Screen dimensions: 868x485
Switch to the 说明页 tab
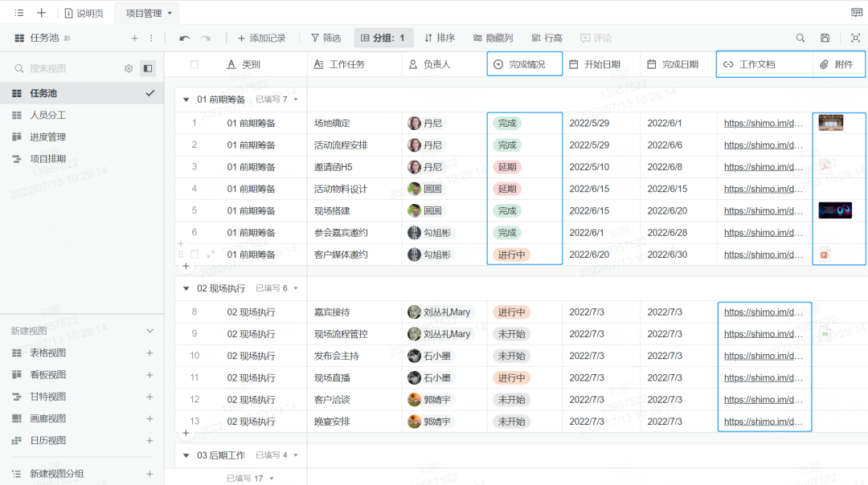tap(91, 13)
